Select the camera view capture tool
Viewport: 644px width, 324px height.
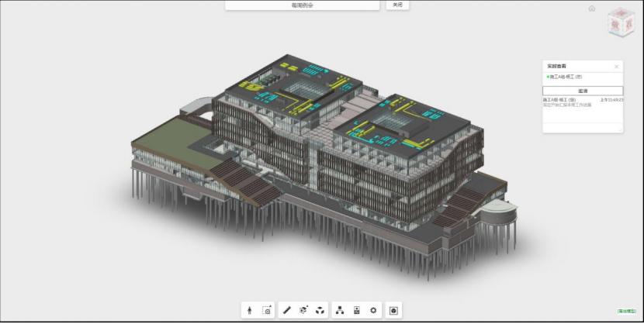tap(267, 311)
